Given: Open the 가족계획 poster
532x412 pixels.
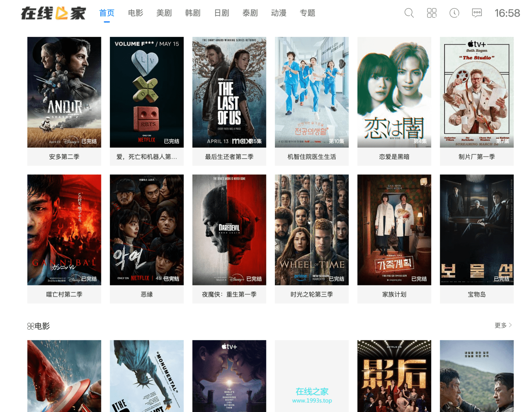Looking at the screenshot, I should (394, 230).
